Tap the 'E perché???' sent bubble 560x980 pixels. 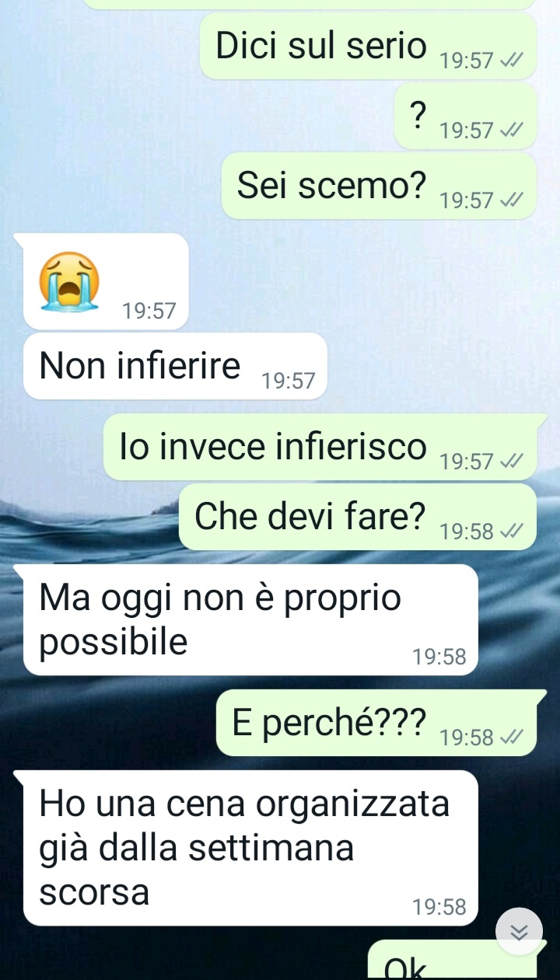pyautogui.click(x=376, y=723)
